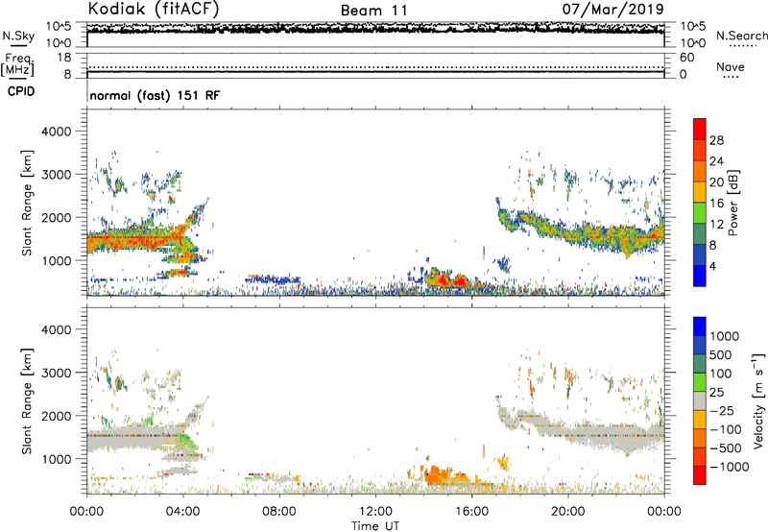Click the '08:00' time tick label
Viewport: 768px width, 532px height.
coord(278,512)
